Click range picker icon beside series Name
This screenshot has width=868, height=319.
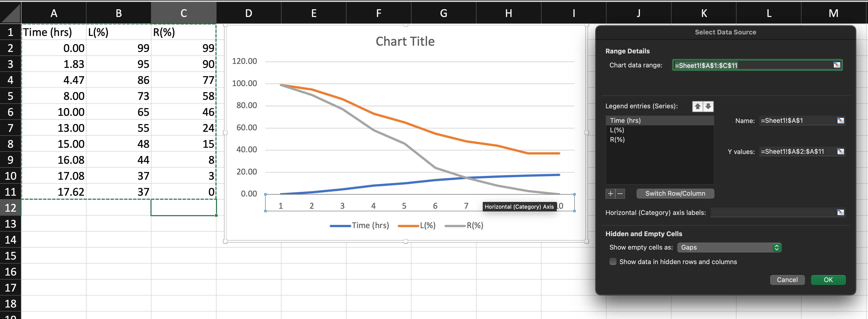pos(840,121)
